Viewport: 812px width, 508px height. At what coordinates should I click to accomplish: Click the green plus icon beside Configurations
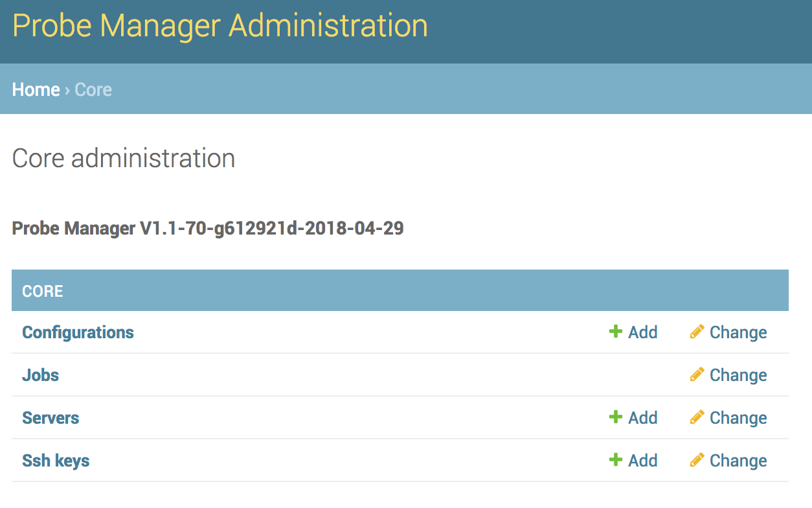[x=615, y=332]
